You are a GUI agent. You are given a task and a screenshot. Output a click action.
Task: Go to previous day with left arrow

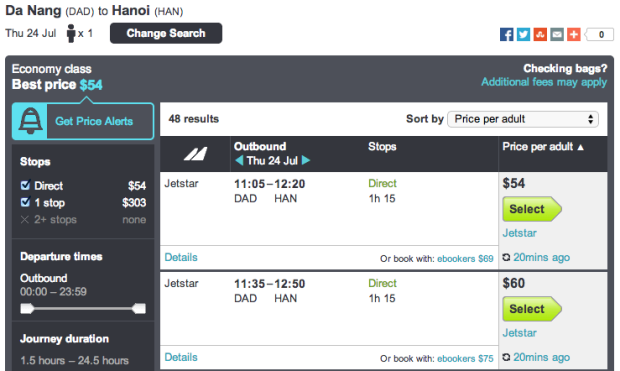pos(239,160)
